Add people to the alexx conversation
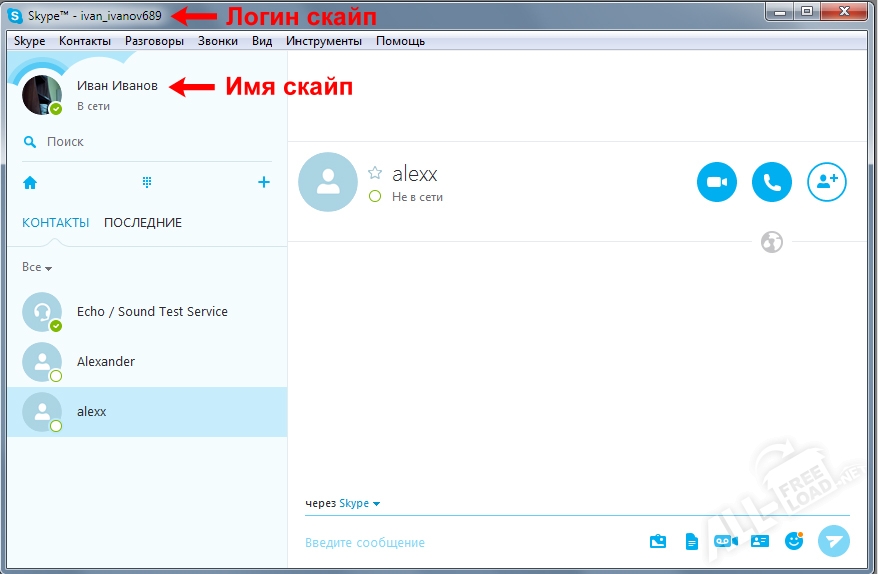The image size is (878, 574). 826,182
